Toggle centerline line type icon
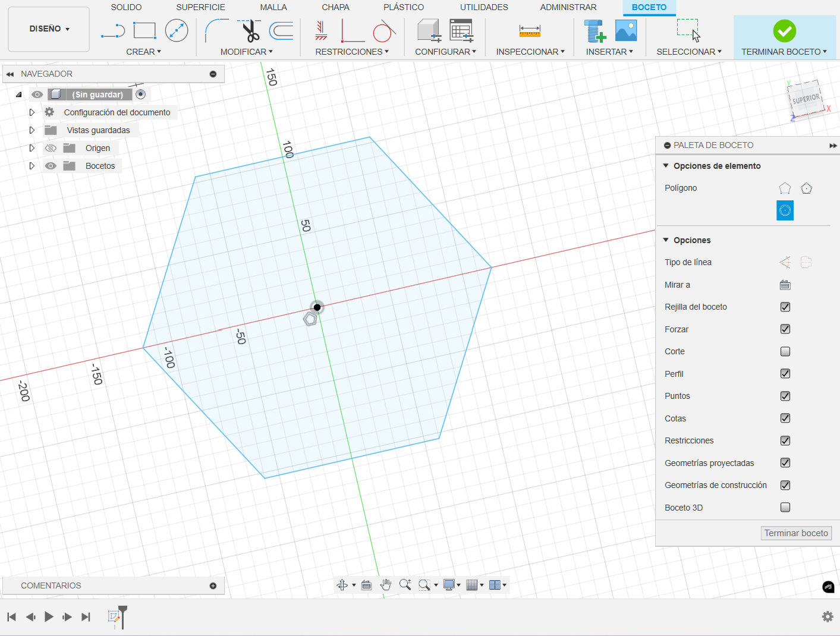 pos(806,262)
